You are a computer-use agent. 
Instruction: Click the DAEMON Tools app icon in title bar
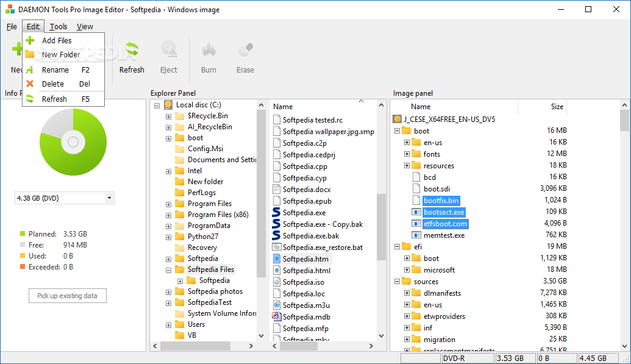pos(10,9)
